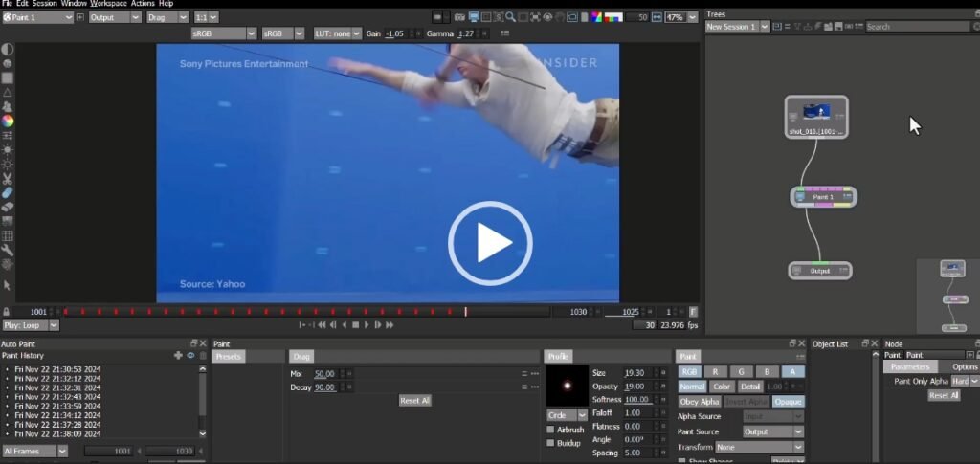980x464 pixels.
Task: Click the RGB color channels swatch in viewer toolbar
Action: (x=613, y=17)
